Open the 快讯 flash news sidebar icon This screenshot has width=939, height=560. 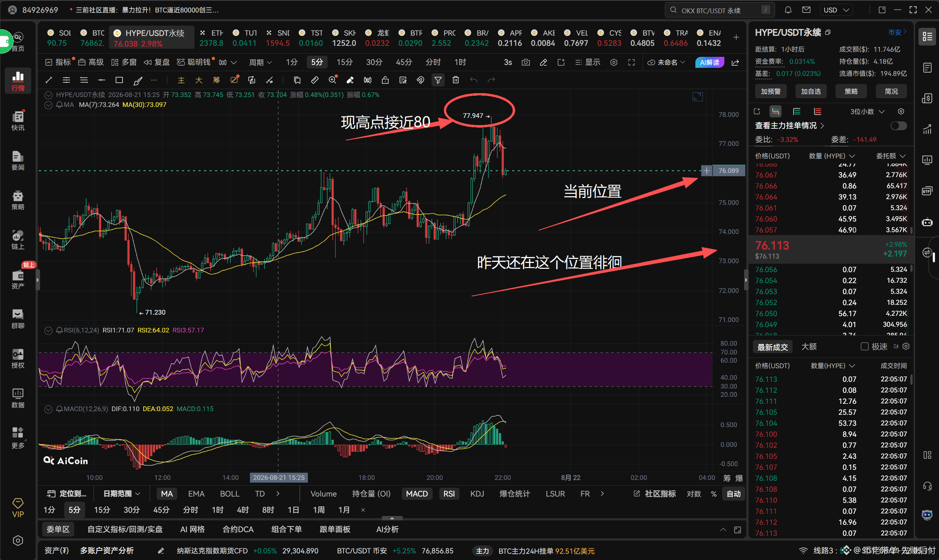(x=18, y=121)
